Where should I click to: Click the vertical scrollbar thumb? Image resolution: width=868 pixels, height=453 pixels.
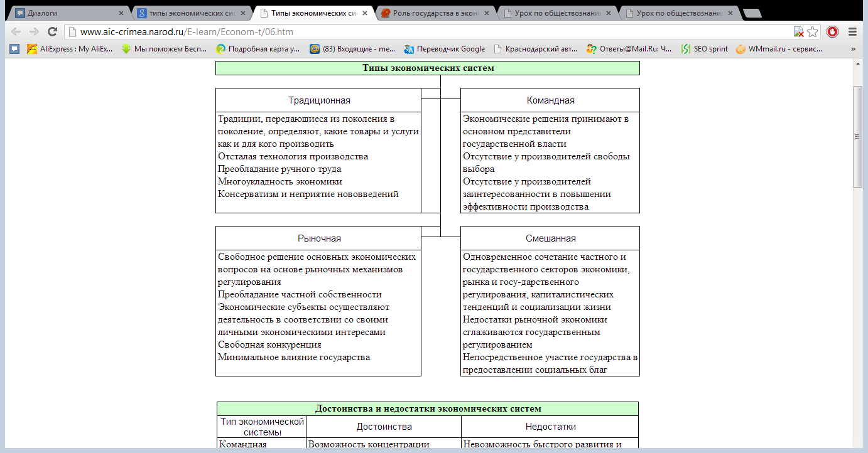(857, 136)
